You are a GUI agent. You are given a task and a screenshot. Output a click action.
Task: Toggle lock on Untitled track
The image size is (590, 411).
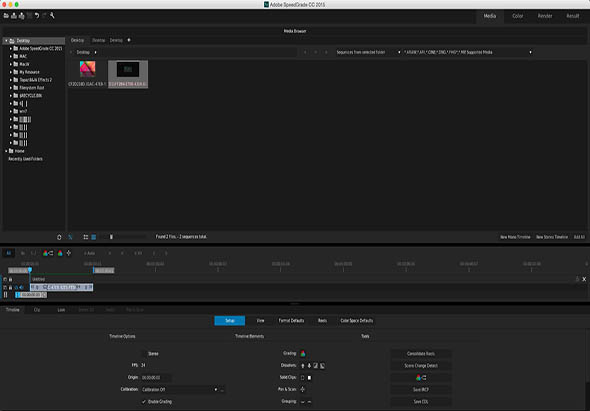(x=11, y=279)
